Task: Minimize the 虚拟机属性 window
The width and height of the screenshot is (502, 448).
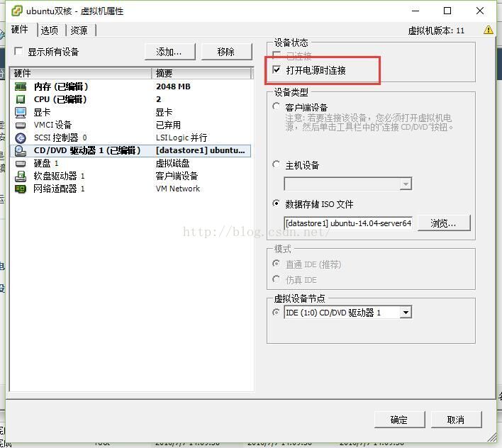Action: coord(415,11)
